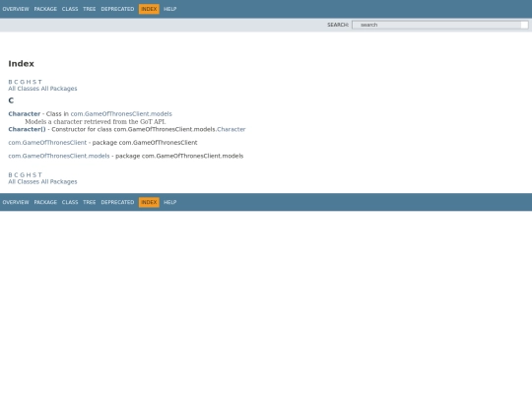The width and height of the screenshot is (532, 399).
Task: Open All Classes link under lower index
Action: click(x=24, y=182)
